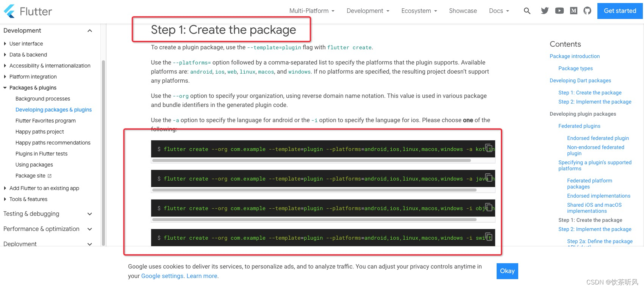Expand the Testing & debugging section
This screenshot has height=289, width=644.
pyautogui.click(x=48, y=214)
